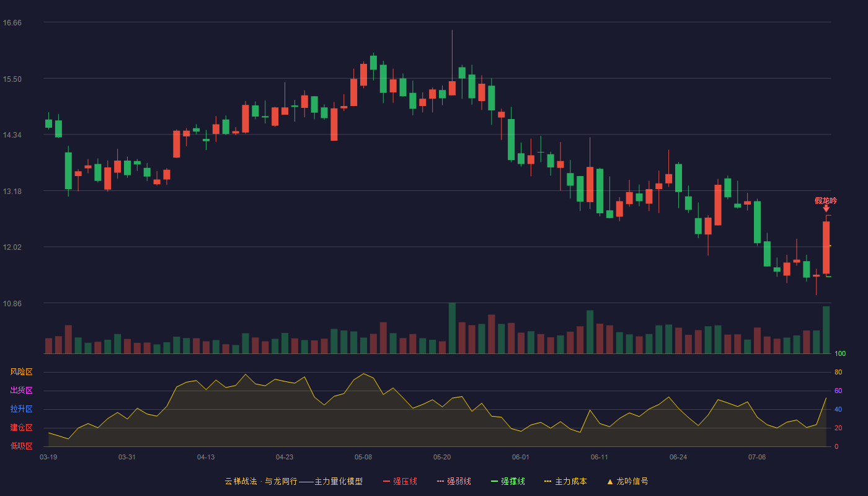868x496 pixels.
Task: Toggle the 强压线 legend item
Action: click(x=400, y=481)
